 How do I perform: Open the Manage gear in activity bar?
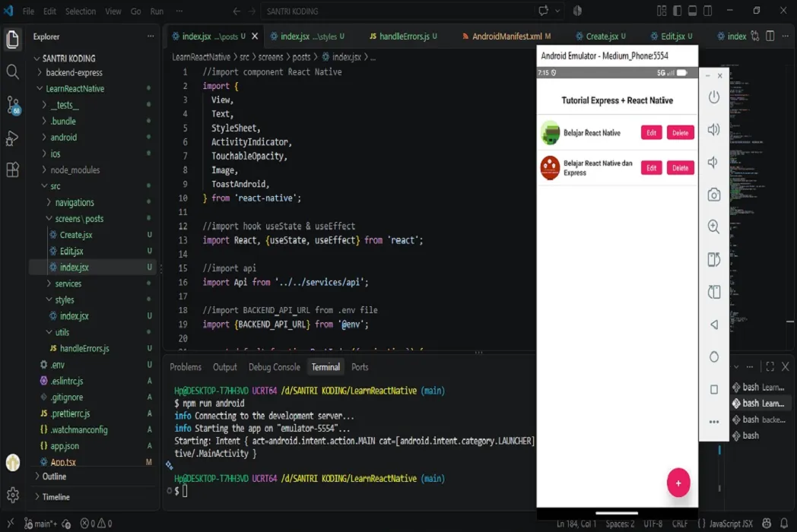pyautogui.click(x=13, y=495)
